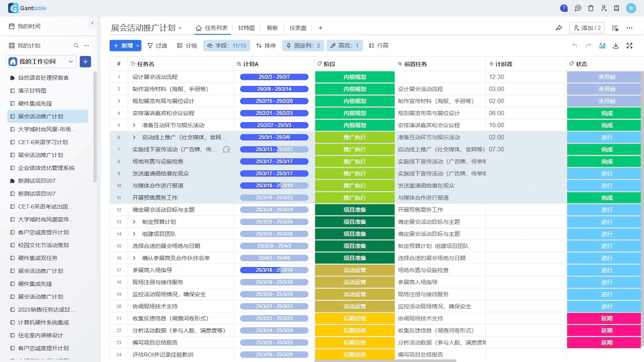Click the 排序 sort button

pyautogui.click(x=269, y=45)
